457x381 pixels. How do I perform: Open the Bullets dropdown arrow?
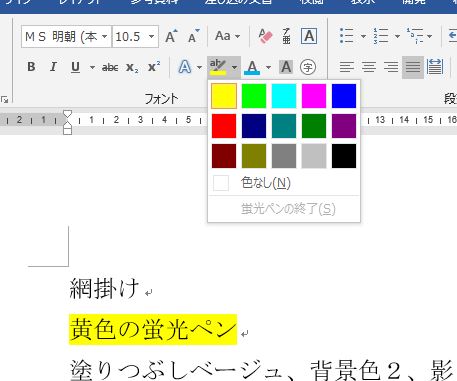(x=363, y=36)
